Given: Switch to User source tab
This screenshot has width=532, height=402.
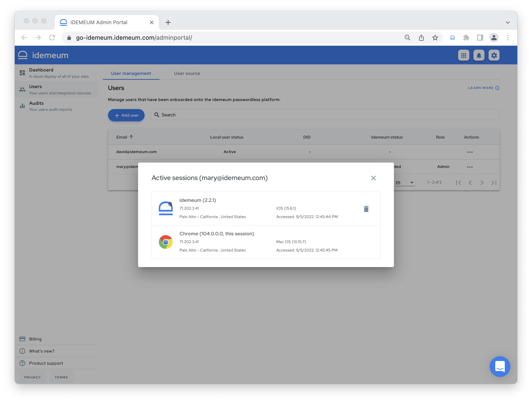Looking at the screenshot, I should click(x=187, y=73).
